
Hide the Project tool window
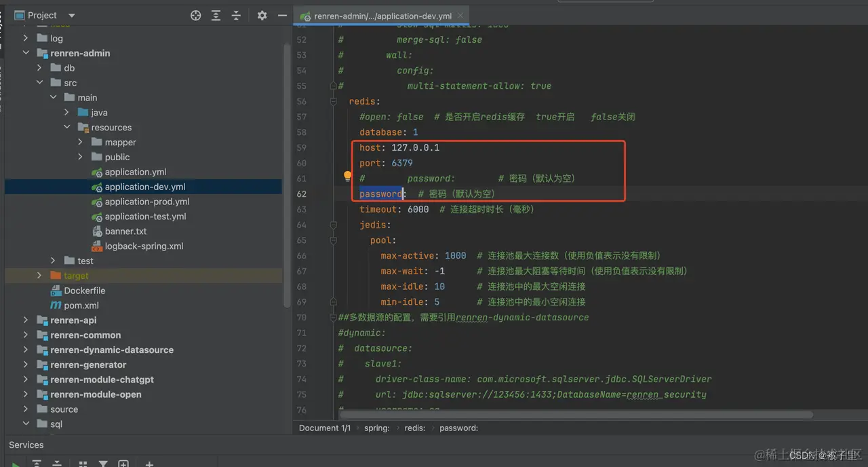point(283,15)
